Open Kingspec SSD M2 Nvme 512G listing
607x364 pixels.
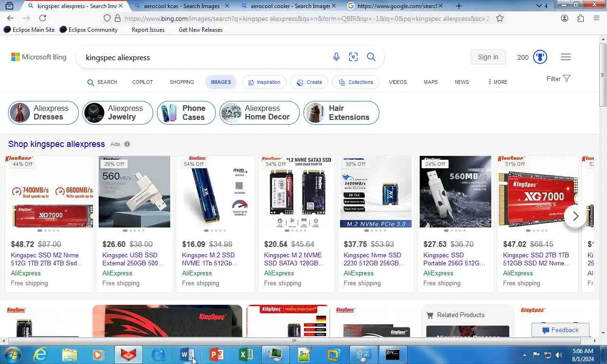(x=46, y=259)
